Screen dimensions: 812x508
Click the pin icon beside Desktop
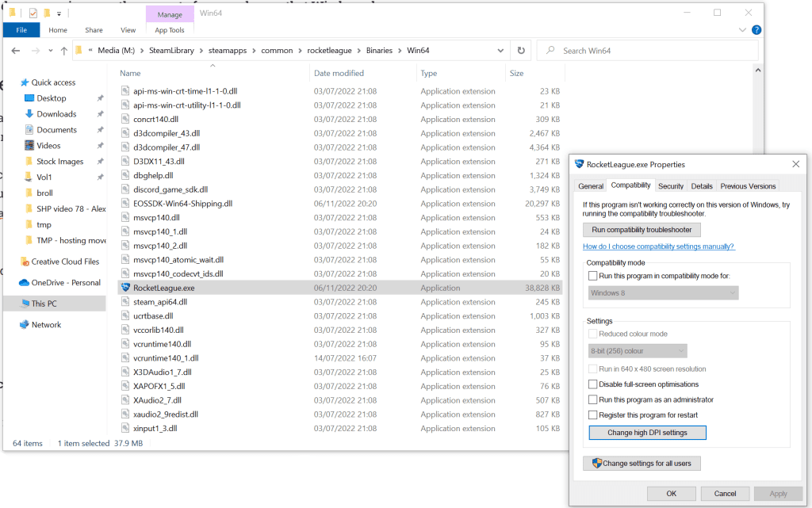point(100,97)
